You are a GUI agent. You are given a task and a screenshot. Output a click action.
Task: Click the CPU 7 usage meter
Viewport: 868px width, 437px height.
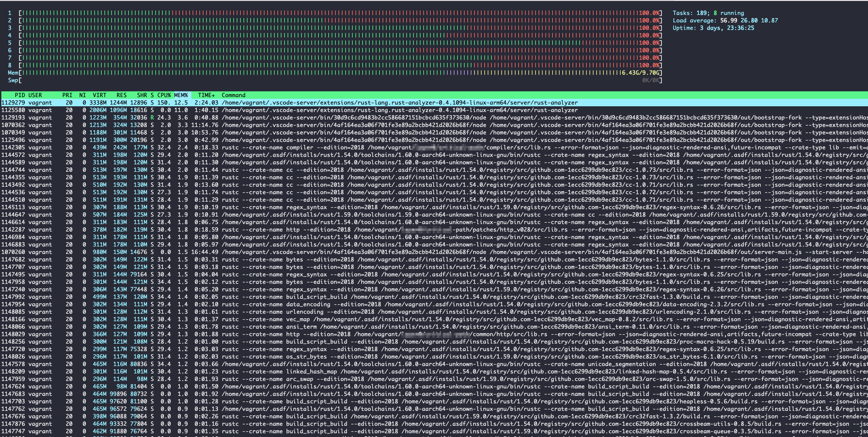coord(335,58)
